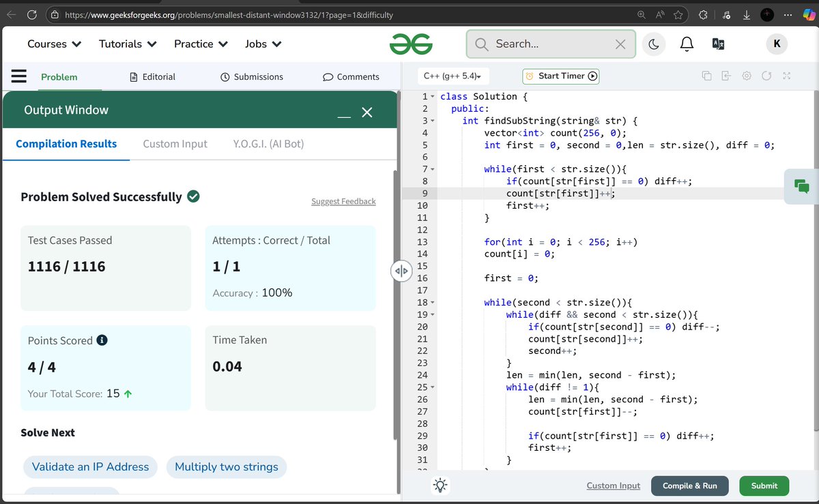Open the Comments tab

click(351, 77)
